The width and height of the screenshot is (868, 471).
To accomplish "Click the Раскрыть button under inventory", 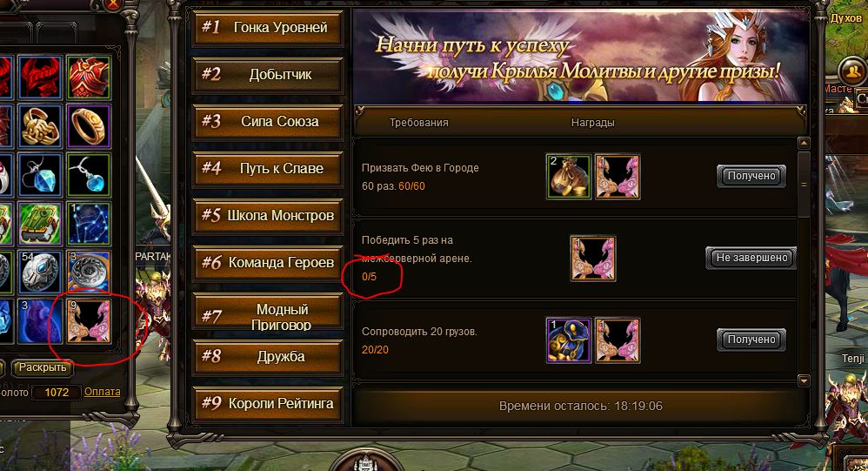I will (x=43, y=367).
